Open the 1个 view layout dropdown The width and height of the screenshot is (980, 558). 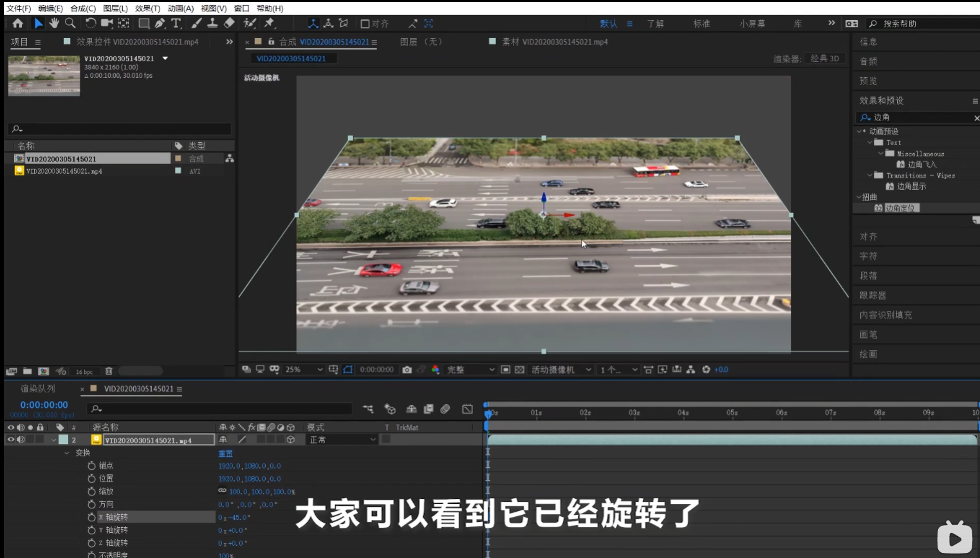coord(618,369)
